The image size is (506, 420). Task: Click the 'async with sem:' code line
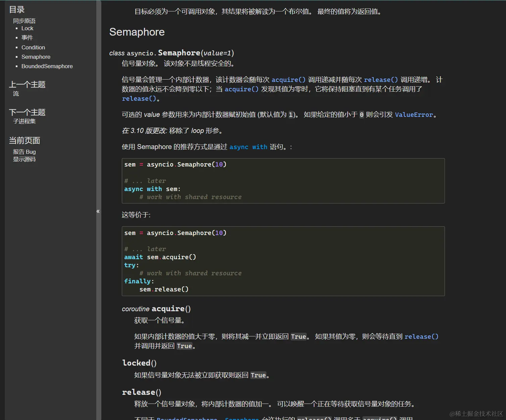click(x=152, y=189)
